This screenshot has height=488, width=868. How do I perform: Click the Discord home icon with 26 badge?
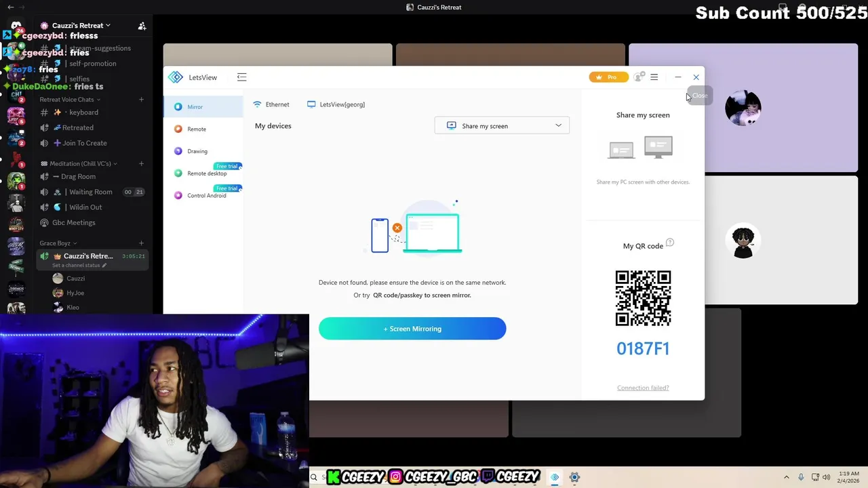click(x=16, y=27)
